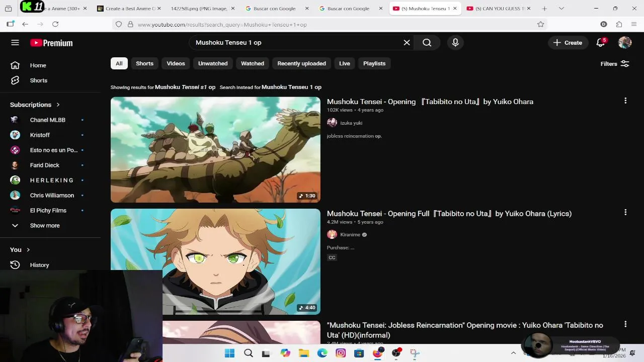This screenshot has width=644, height=362.
Task: Run search with the magnifier button
Action: [427, 43]
